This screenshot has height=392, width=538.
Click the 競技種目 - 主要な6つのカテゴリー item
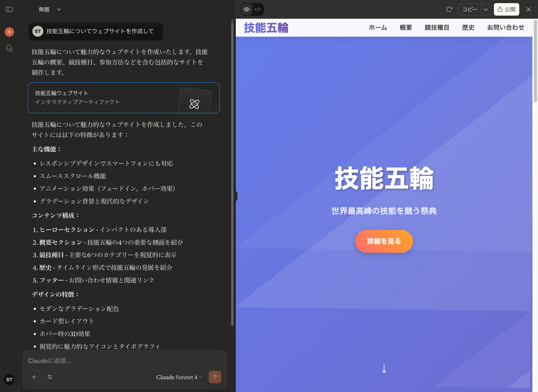[x=105, y=255]
